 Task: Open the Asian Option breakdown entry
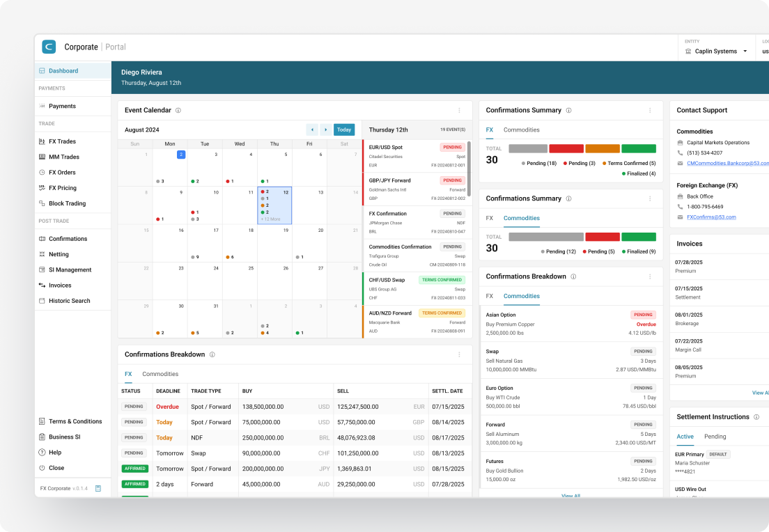click(x=571, y=324)
